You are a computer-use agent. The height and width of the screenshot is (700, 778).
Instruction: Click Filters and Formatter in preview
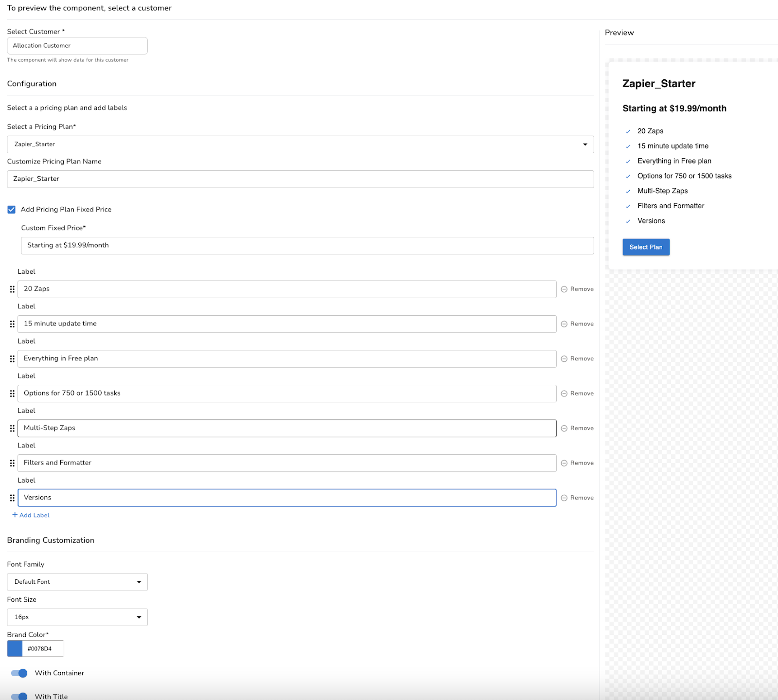point(671,206)
